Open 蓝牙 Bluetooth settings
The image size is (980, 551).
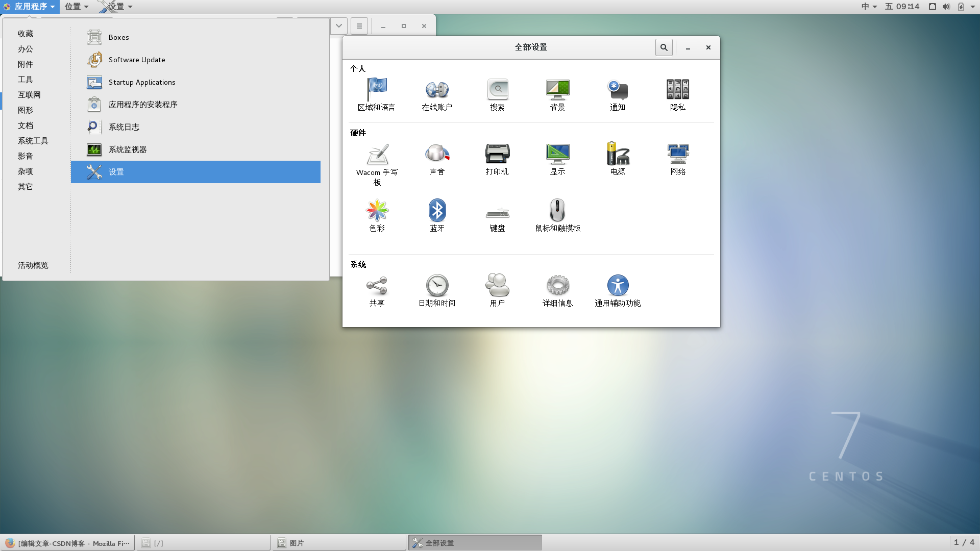tap(437, 211)
